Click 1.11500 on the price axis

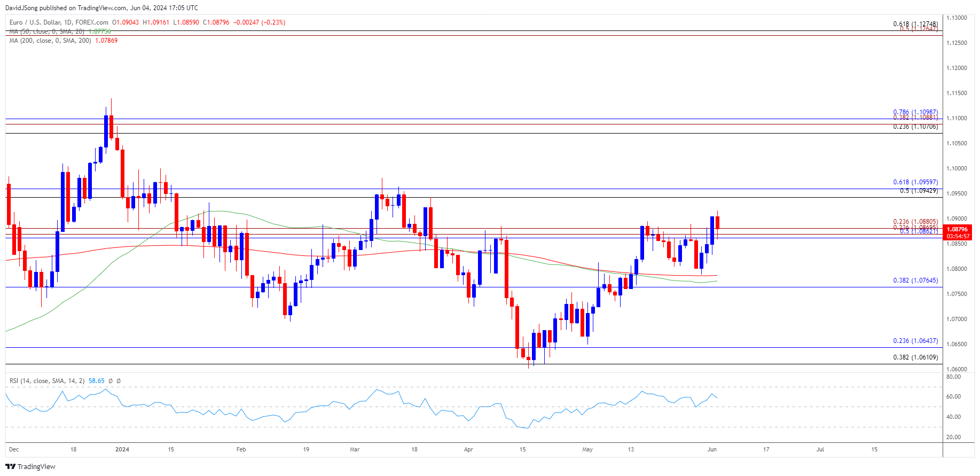[957, 93]
